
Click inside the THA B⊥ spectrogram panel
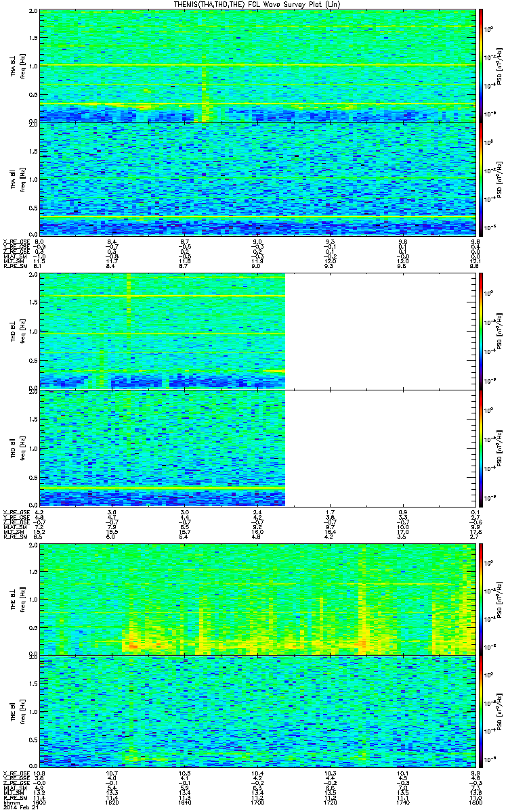[x=257, y=66]
